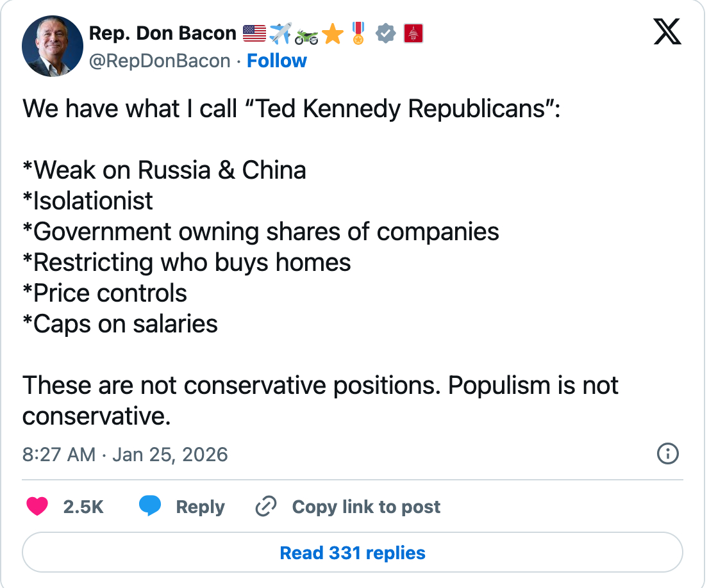The width and height of the screenshot is (709, 588).
Task: Follow Rep. Don Bacon
Action: coord(276,61)
